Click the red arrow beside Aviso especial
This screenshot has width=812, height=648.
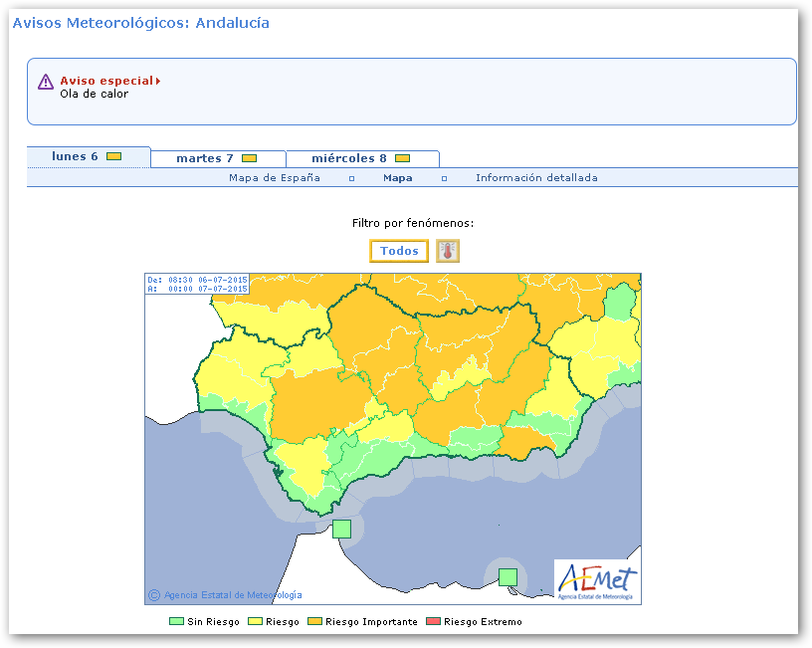coord(158,81)
